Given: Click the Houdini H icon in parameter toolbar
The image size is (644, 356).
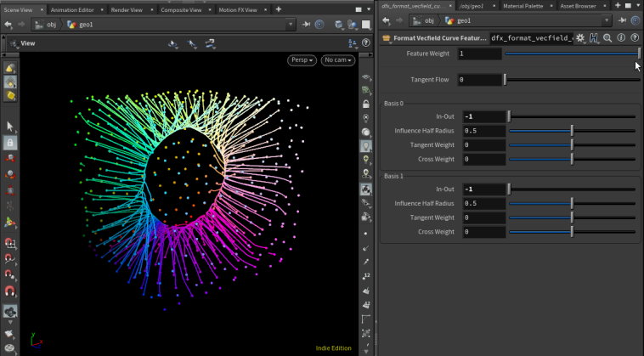Looking at the screenshot, I should (595, 38).
